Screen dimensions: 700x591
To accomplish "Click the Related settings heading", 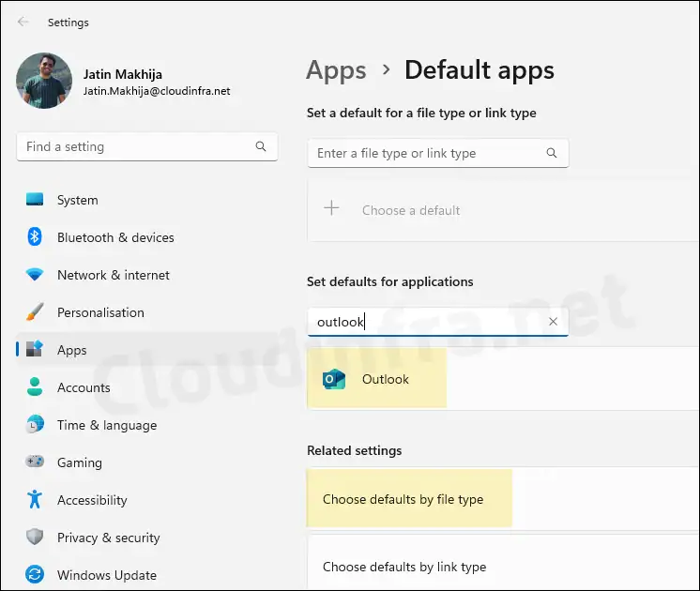I will tap(355, 451).
